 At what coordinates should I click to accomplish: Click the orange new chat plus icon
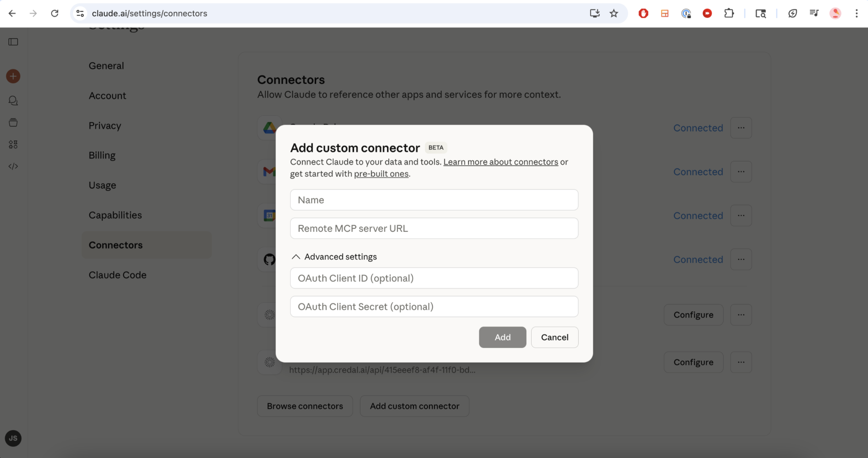(13, 76)
